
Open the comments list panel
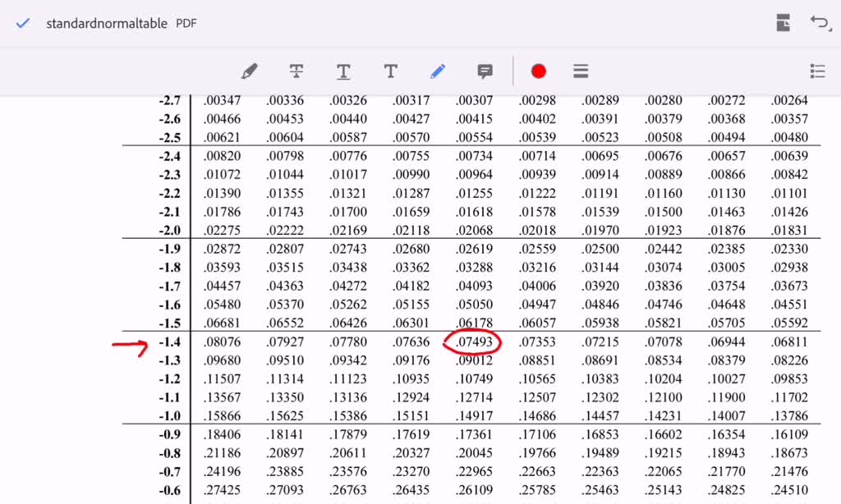(x=817, y=71)
